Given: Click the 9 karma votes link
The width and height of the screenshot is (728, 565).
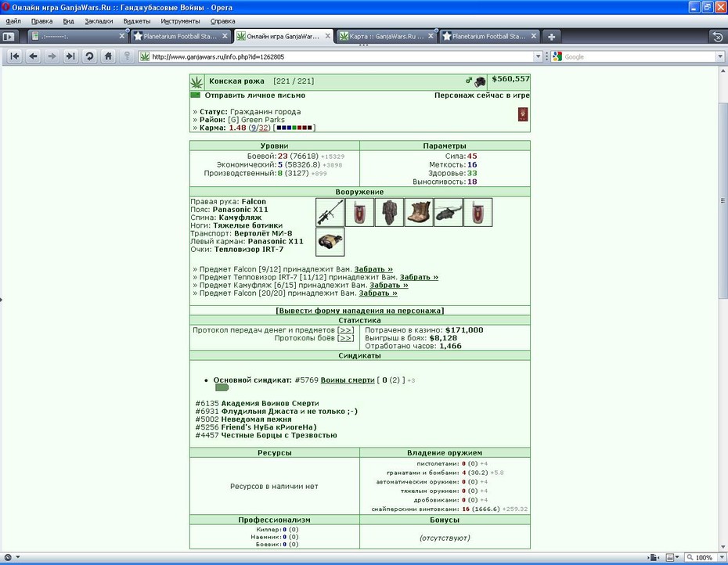Looking at the screenshot, I should click(x=253, y=128).
